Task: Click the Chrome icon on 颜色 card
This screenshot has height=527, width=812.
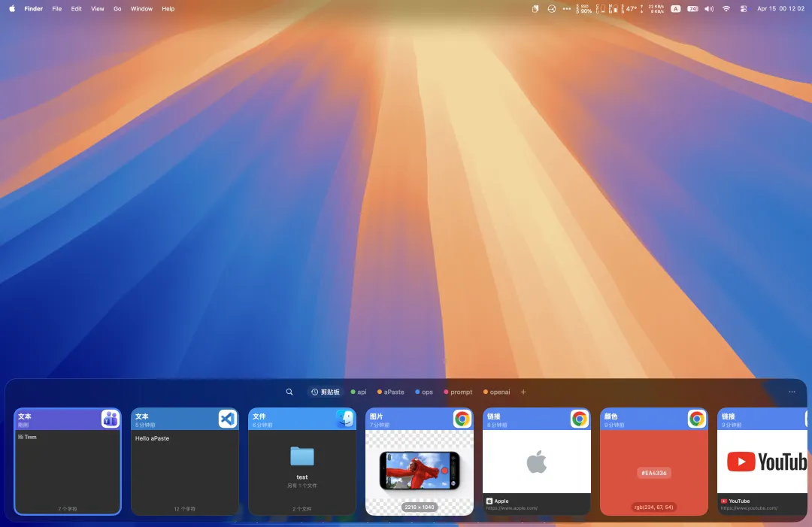Action: 696,419
